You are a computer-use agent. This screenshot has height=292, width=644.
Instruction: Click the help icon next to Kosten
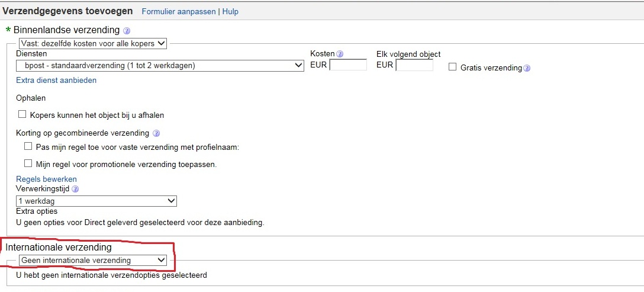pyautogui.click(x=340, y=54)
